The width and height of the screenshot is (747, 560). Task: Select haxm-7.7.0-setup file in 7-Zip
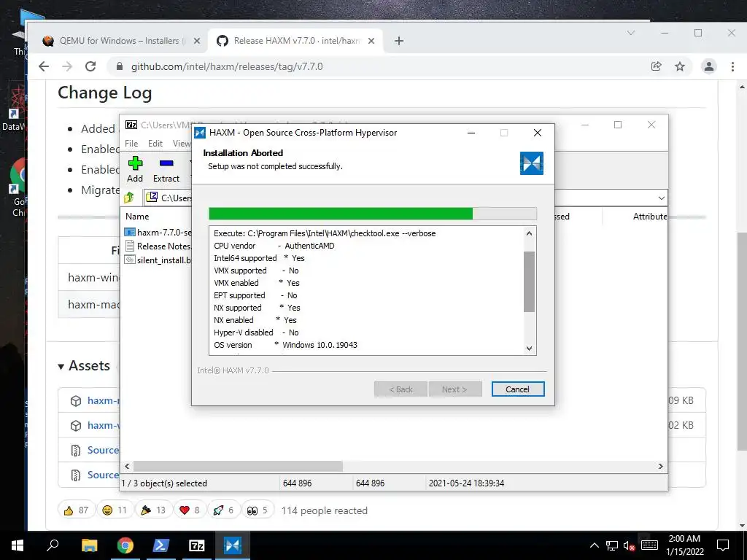point(158,233)
